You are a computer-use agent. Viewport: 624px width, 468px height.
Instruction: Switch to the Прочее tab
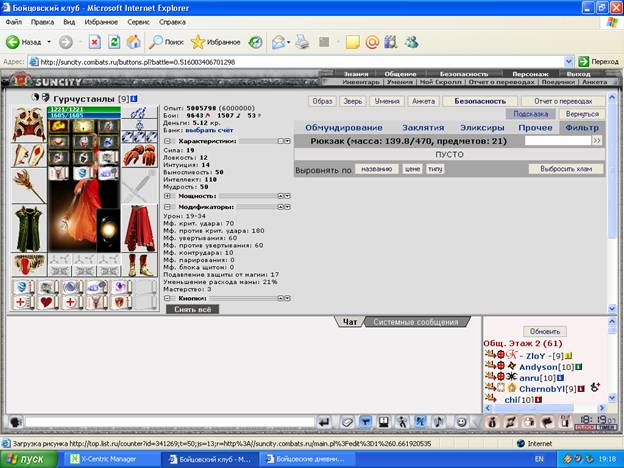(535, 128)
